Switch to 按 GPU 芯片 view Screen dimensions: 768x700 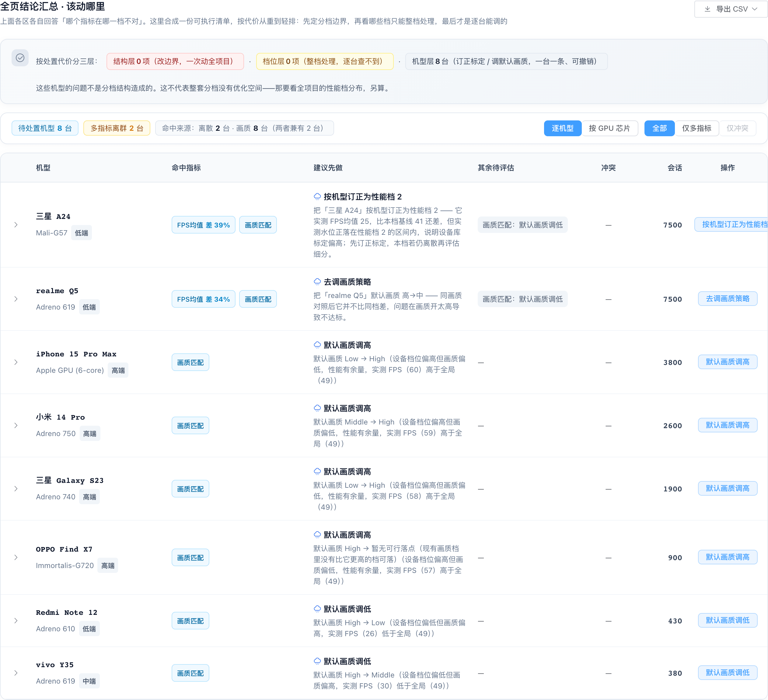(x=609, y=128)
